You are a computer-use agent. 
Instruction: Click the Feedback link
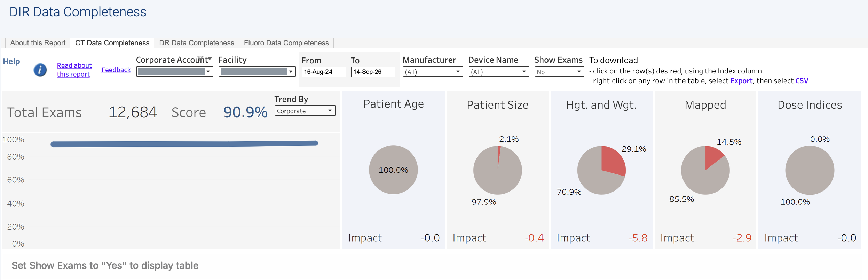116,70
